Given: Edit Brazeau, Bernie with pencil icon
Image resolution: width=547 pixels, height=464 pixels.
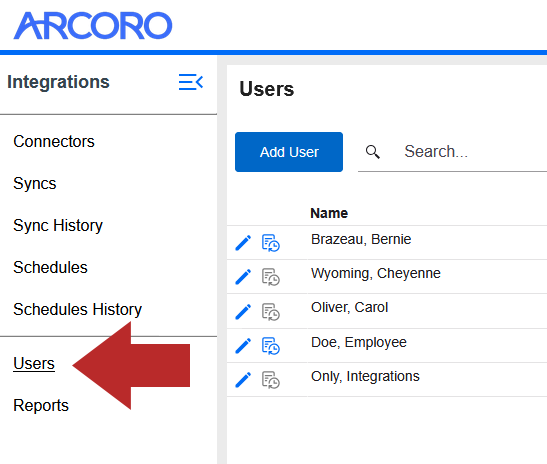Looking at the screenshot, I should click(243, 243).
